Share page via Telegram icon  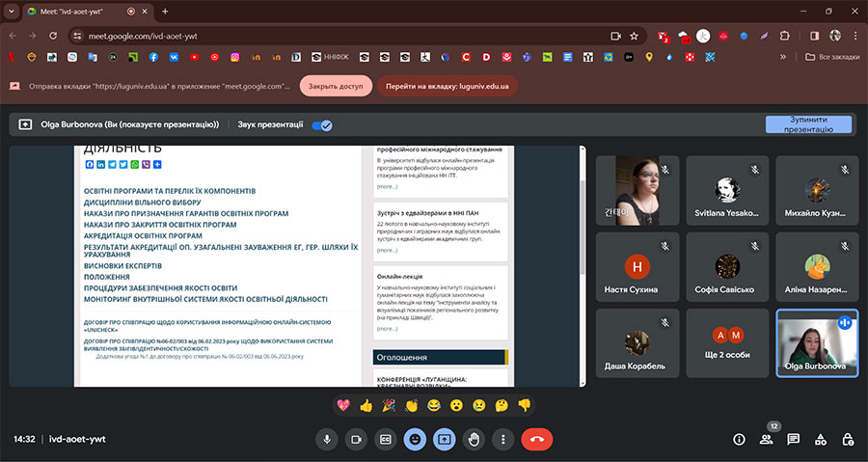coord(112,164)
